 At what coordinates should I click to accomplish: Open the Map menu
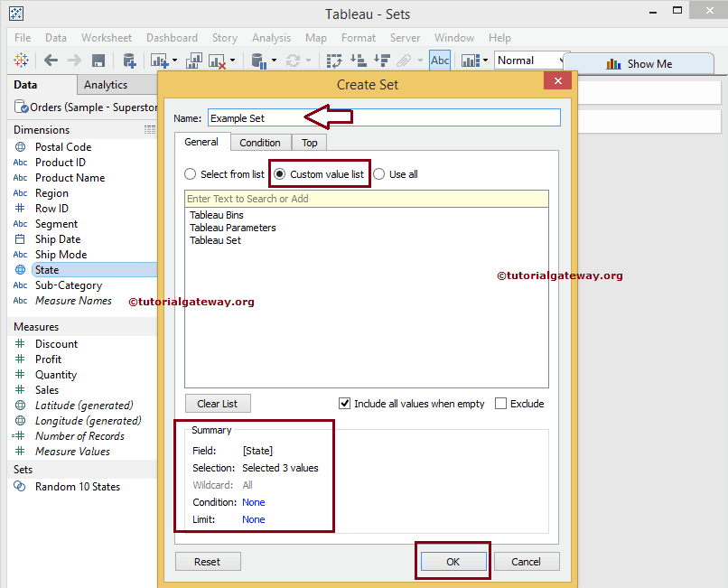[x=316, y=38]
